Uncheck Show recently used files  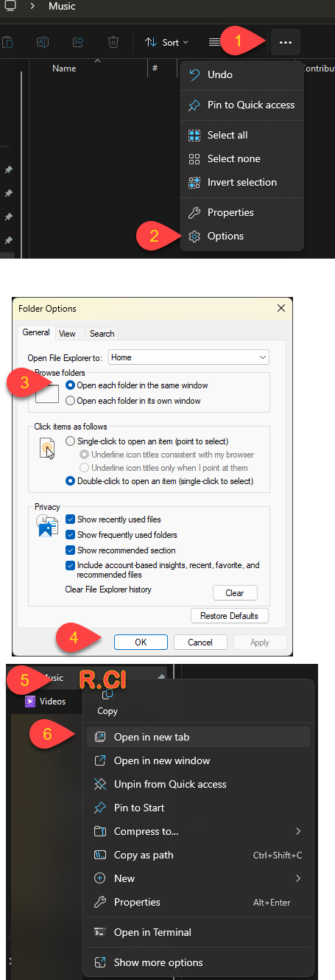(x=71, y=519)
